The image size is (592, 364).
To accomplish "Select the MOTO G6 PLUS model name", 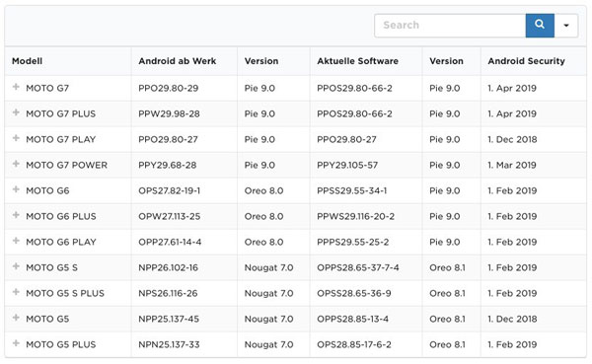I will point(61,216).
